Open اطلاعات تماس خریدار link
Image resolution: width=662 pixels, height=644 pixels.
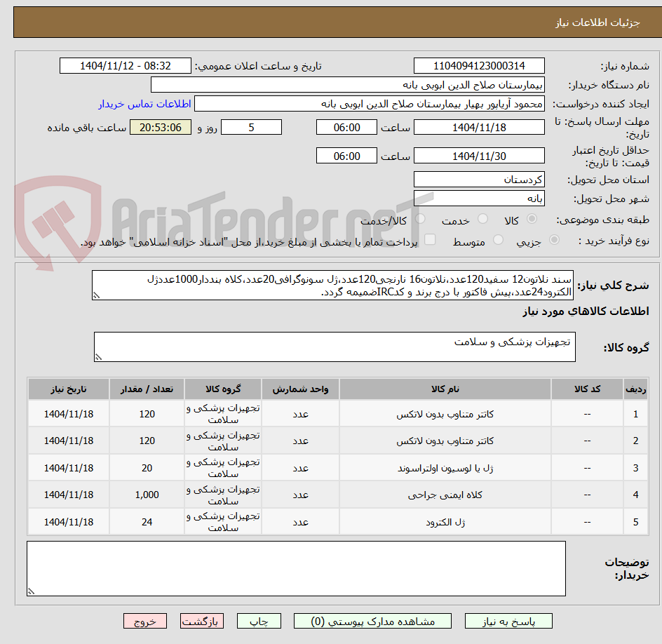[x=144, y=104]
